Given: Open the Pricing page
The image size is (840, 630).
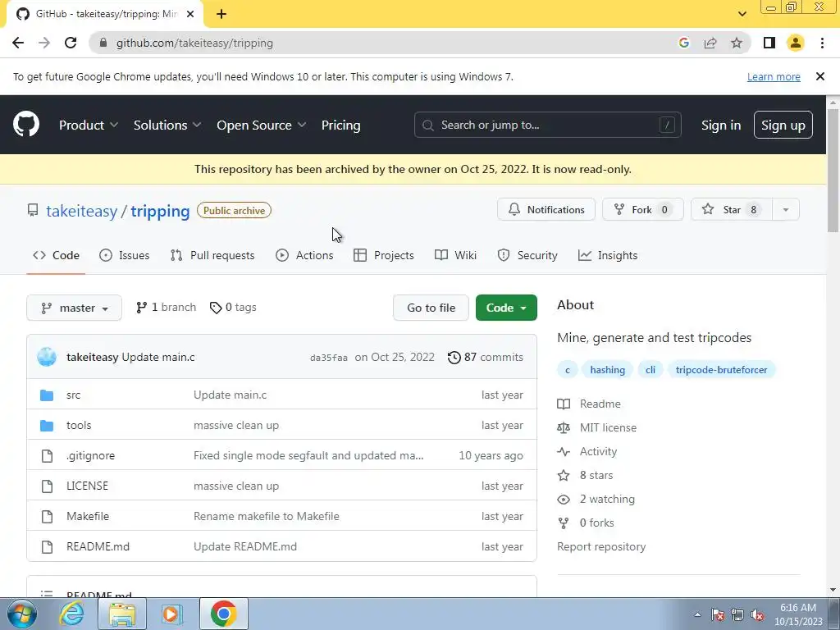Looking at the screenshot, I should click(x=340, y=125).
